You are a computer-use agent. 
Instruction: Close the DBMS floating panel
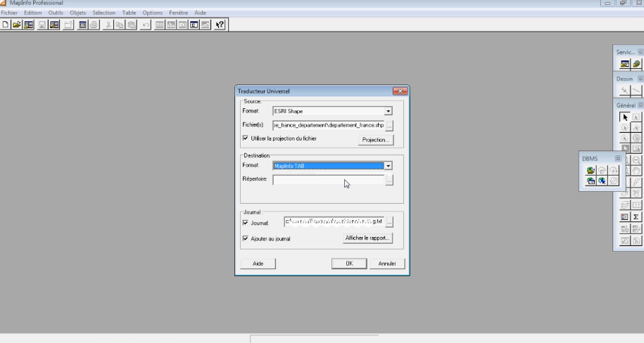click(618, 158)
